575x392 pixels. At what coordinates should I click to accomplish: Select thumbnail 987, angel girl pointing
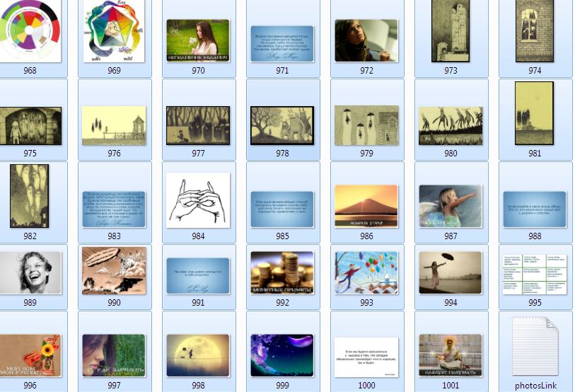point(451,207)
